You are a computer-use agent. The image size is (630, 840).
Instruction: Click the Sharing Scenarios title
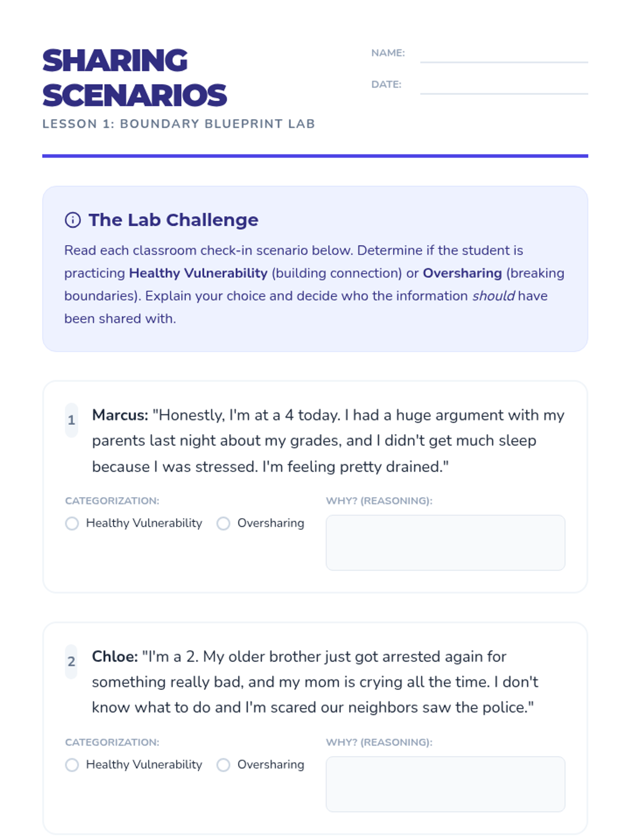[134, 78]
